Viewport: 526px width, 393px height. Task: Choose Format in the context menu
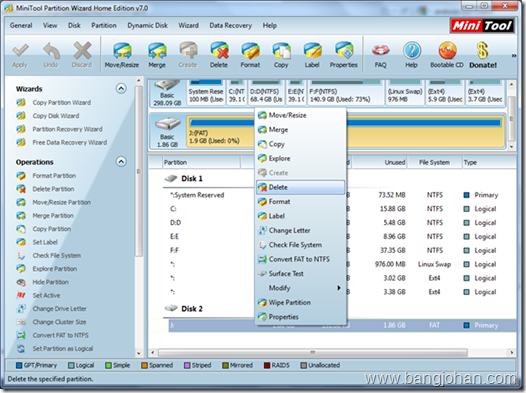[x=301, y=202]
